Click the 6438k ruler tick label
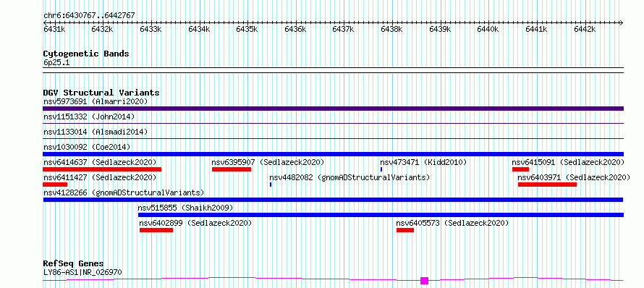The image size is (644, 288). coord(391,29)
